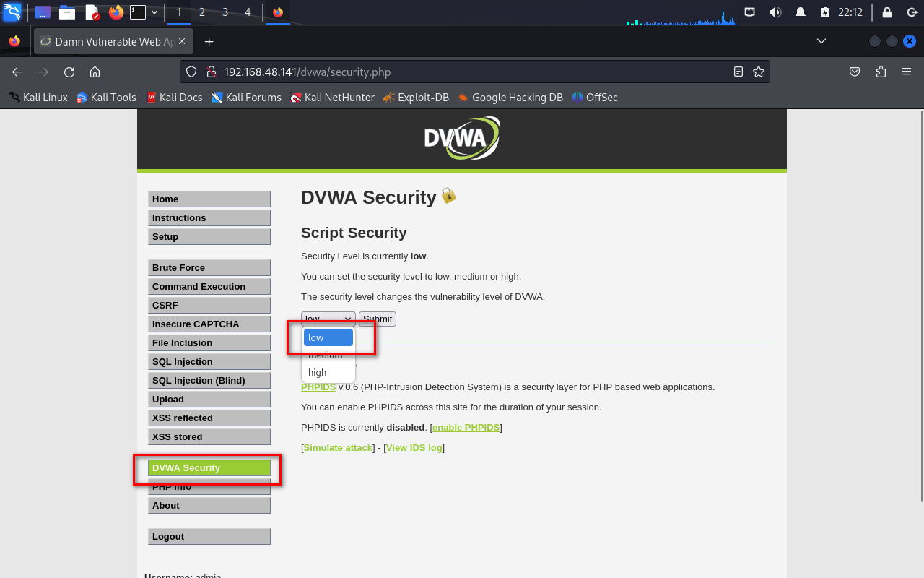Open the View IDS log link
924x578 pixels.
(x=414, y=447)
